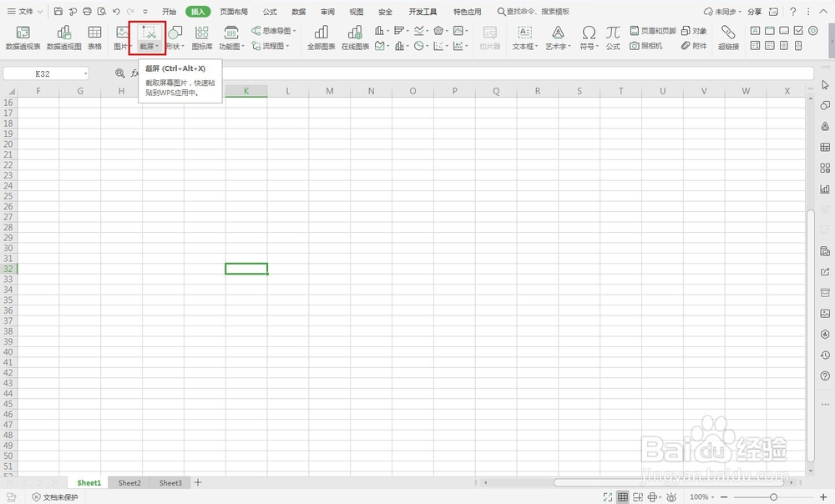This screenshot has width=835, height=504.
Task: Expand the pie chart type dropdown
Action: click(x=427, y=46)
